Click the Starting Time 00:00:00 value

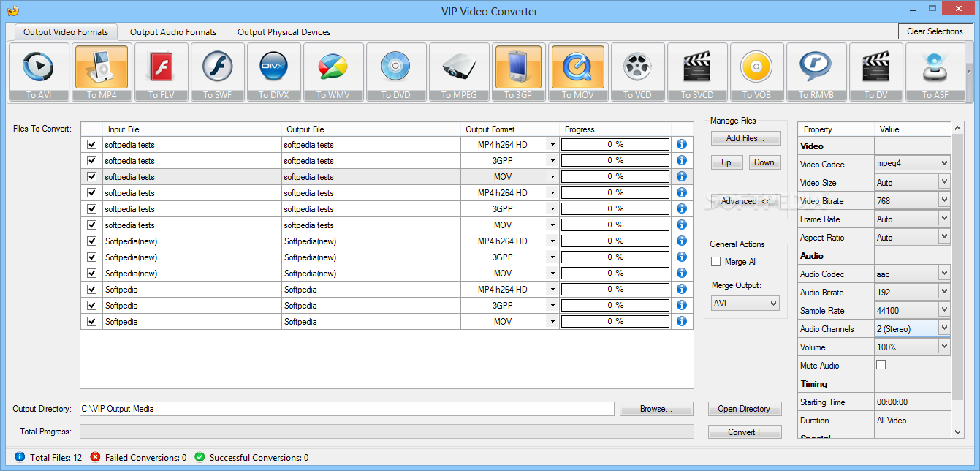(x=913, y=402)
